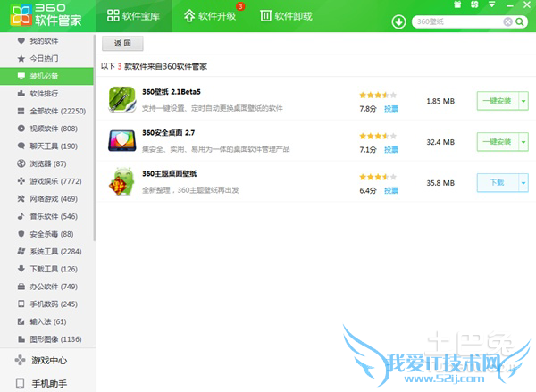
Task: Open the 软件卸载 tab
Action: point(287,16)
